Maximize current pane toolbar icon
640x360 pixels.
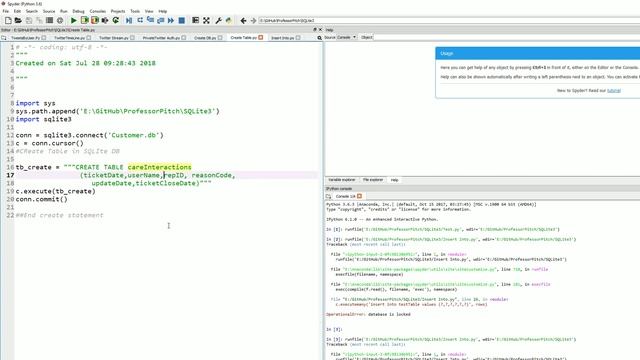pyautogui.click(x=196, y=20)
